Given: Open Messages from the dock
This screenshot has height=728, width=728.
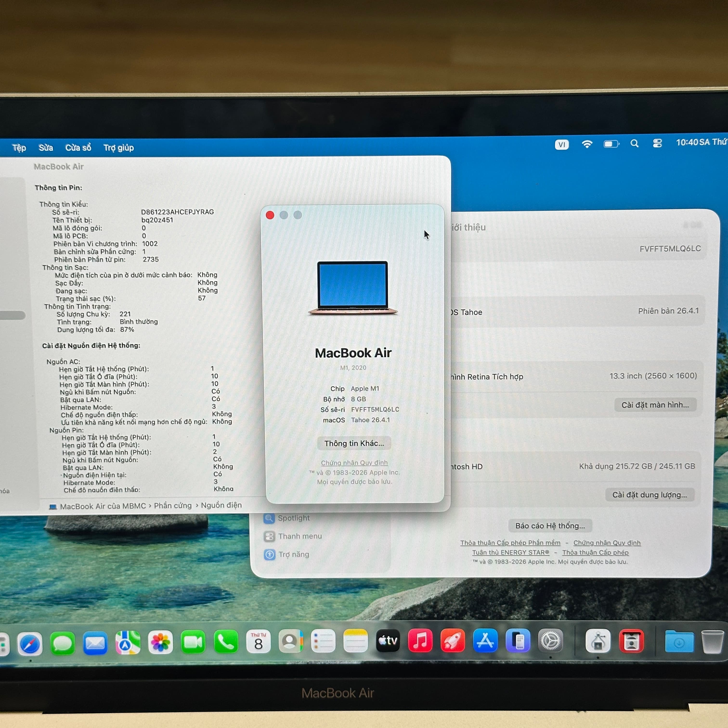Looking at the screenshot, I should [63, 643].
